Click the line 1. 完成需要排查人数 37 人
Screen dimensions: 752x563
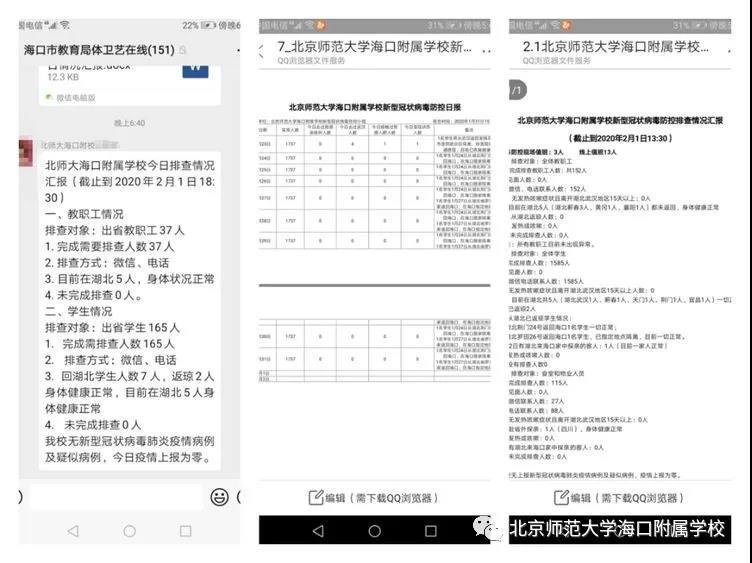coord(109,247)
